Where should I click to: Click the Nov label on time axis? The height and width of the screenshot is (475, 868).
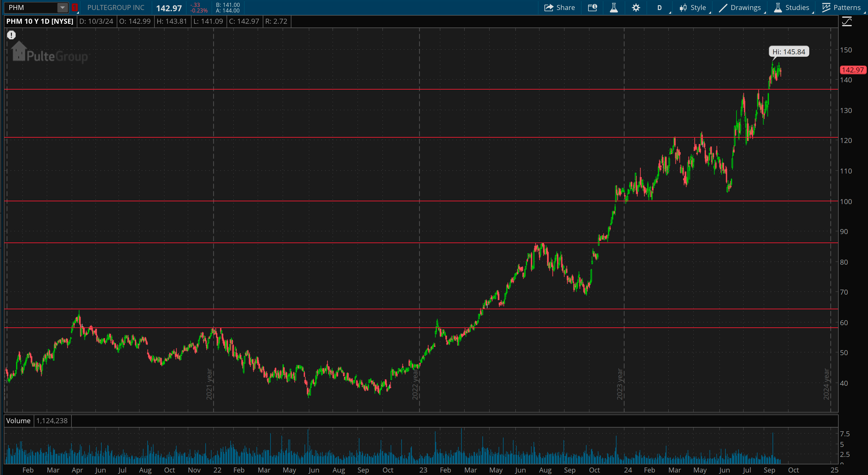coord(194,470)
